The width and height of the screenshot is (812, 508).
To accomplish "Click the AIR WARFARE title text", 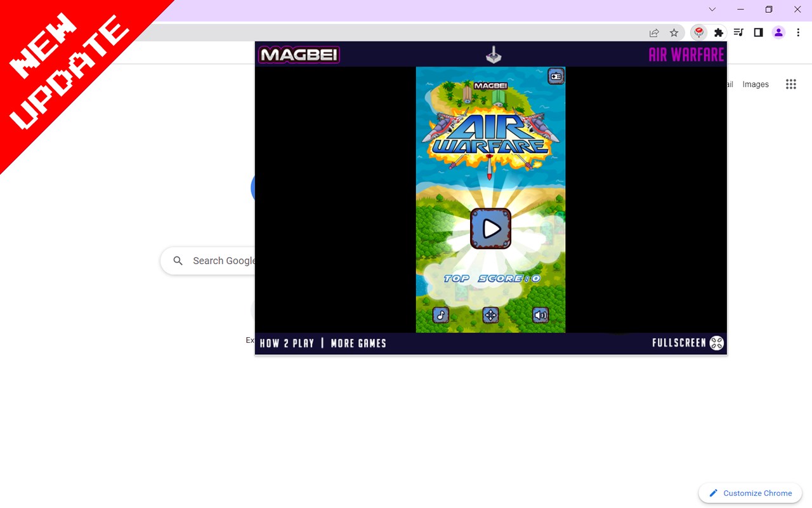I will (686, 55).
